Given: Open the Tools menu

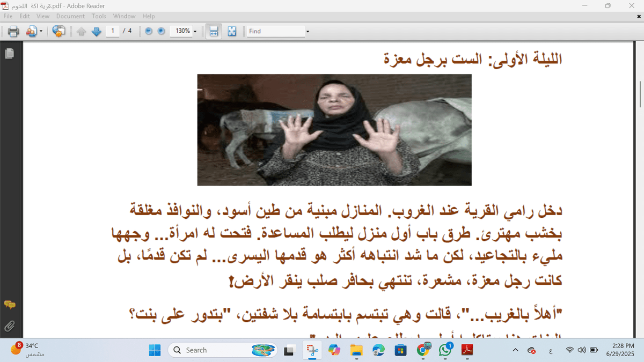Looking at the screenshot, I should pos(98,16).
